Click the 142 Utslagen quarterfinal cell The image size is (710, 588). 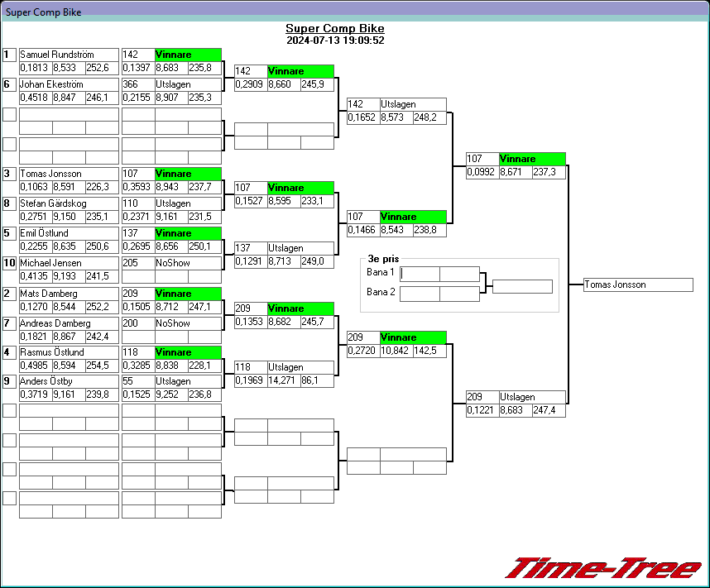point(414,104)
